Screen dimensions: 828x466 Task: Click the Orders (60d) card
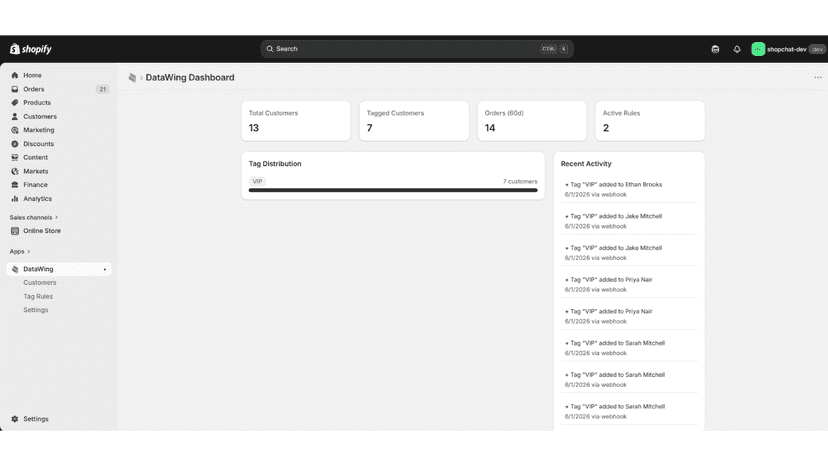[532, 121]
